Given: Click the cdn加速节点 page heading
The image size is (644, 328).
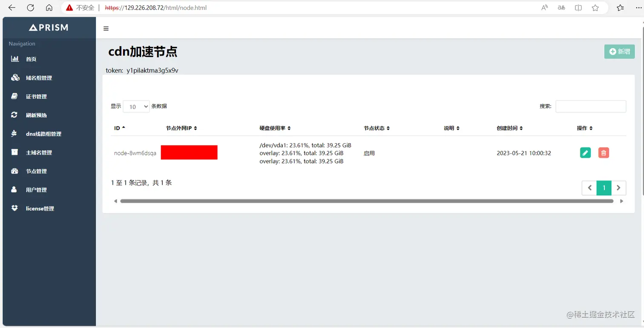Looking at the screenshot, I should pyautogui.click(x=143, y=52).
